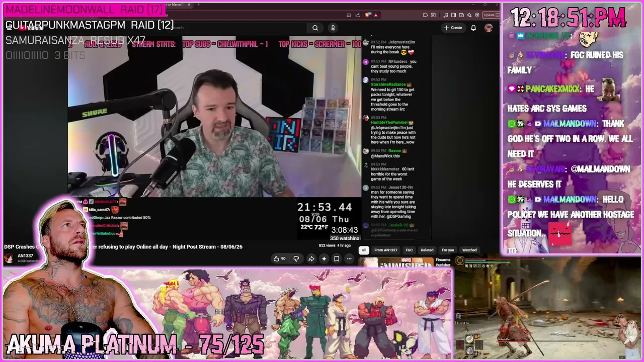This screenshot has width=644, height=362.
Task: Select the Watched filter chip
Action: coord(469,250)
